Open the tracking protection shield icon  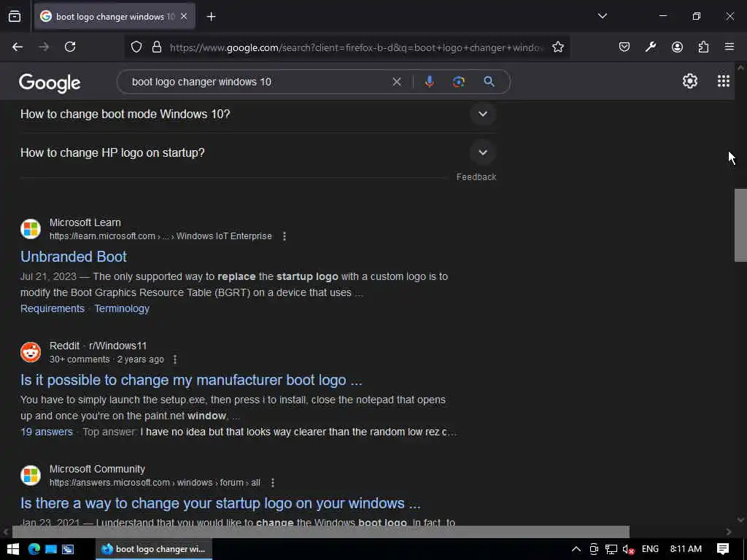click(136, 47)
